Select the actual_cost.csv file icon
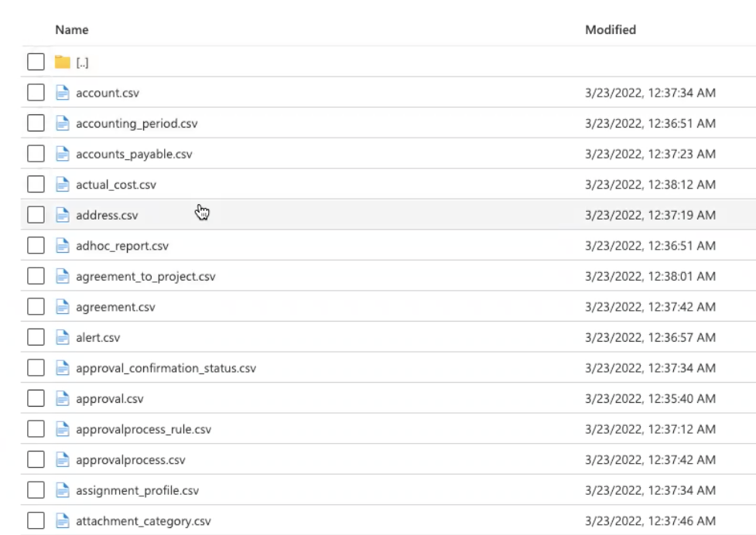 click(63, 185)
